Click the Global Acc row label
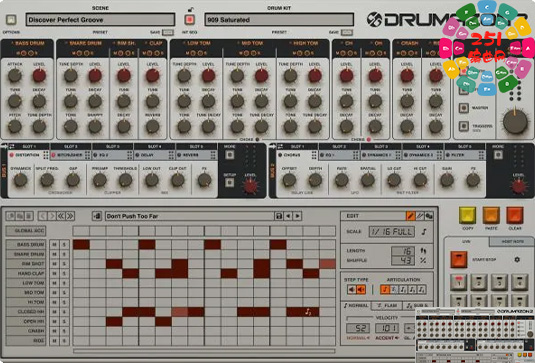This screenshot has height=363, width=535. (x=26, y=231)
